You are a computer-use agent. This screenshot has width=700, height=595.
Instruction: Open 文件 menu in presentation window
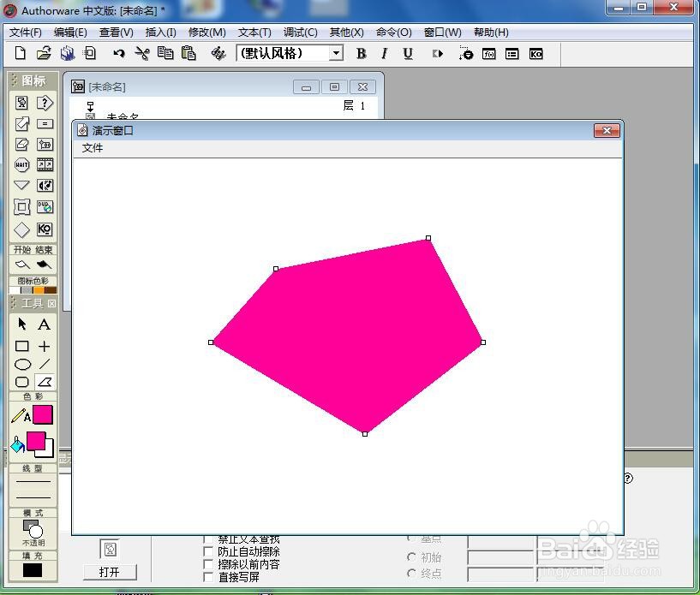click(93, 147)
